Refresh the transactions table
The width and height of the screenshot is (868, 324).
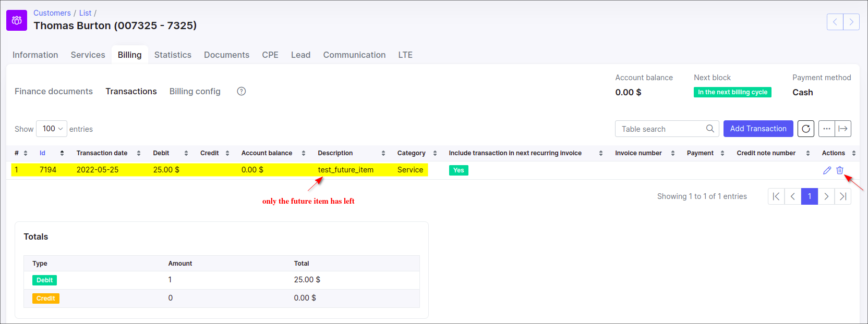[806, 129]
